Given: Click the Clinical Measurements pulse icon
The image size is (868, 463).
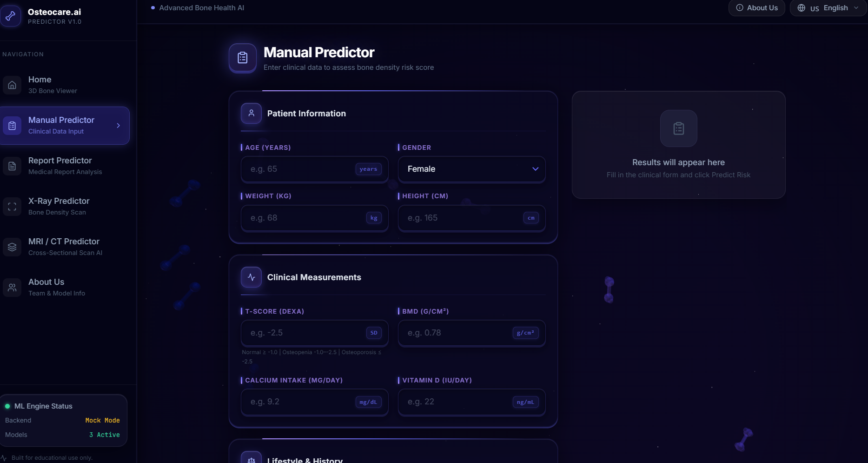Looking at the screenshot, I should [251, 277].
